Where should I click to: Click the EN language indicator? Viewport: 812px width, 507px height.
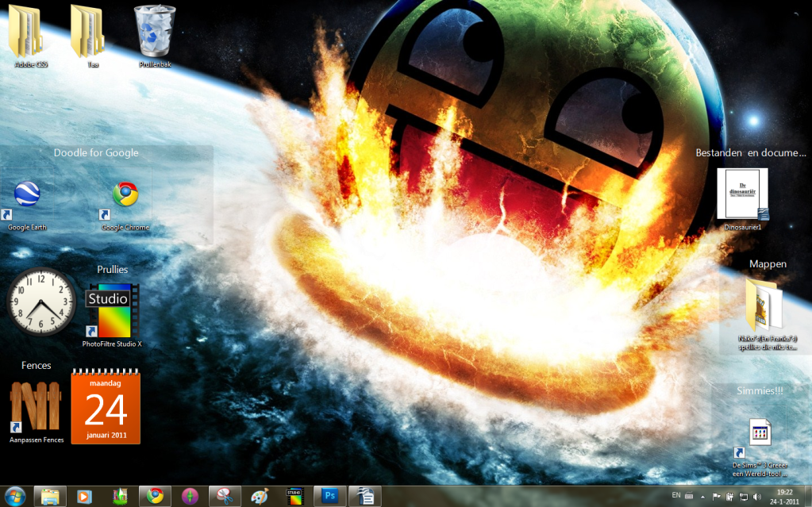pos(675,495)
